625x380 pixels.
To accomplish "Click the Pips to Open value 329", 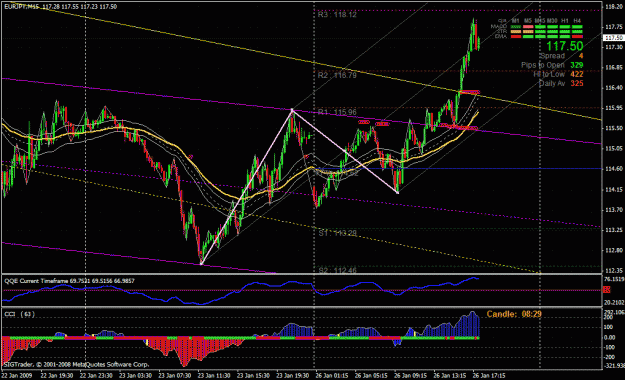I will coord(576,65).
